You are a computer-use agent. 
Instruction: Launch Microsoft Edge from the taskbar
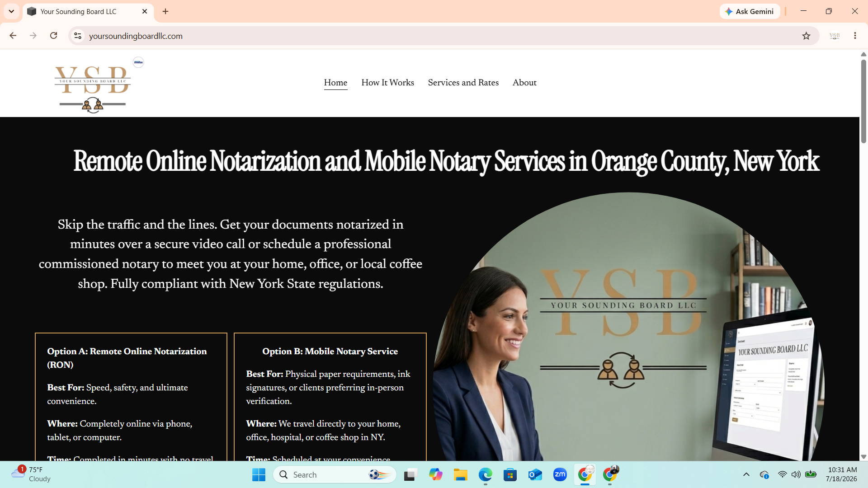[485, 475]
